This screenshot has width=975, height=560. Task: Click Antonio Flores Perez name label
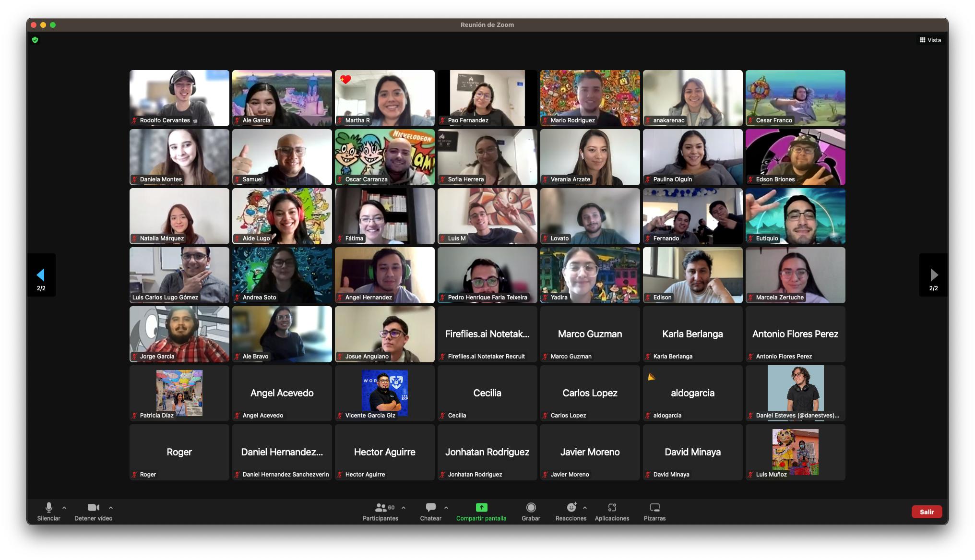pyautogui.click(x=784, y=357)
